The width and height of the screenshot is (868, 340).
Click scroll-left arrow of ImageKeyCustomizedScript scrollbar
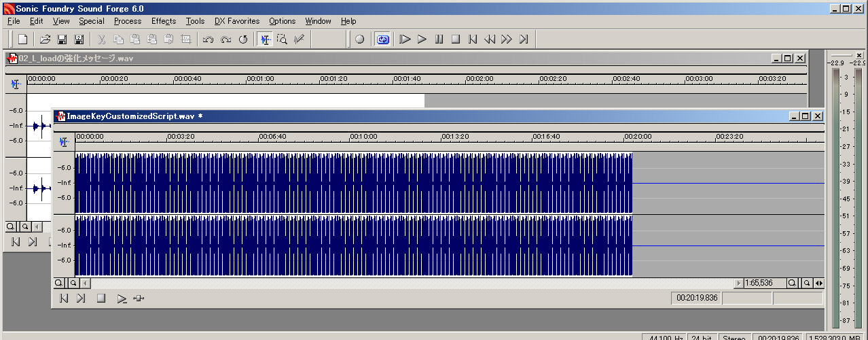pyautogui.click(x=85, y=283)
